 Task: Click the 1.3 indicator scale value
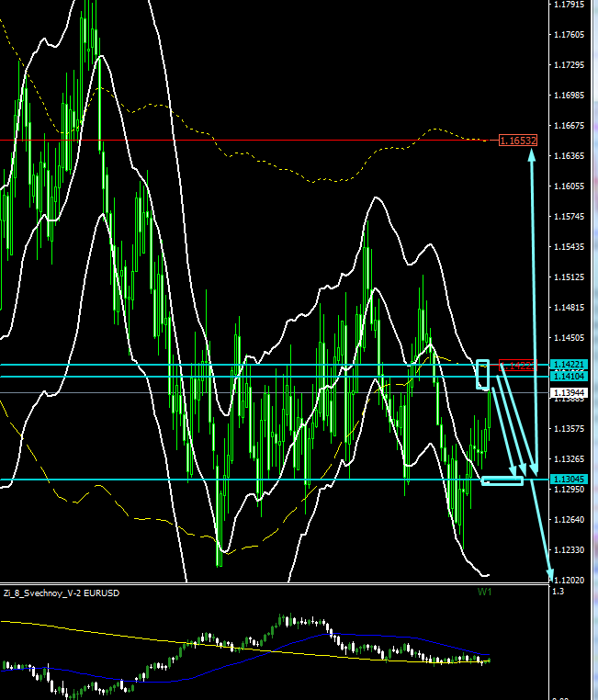point(559,592)
